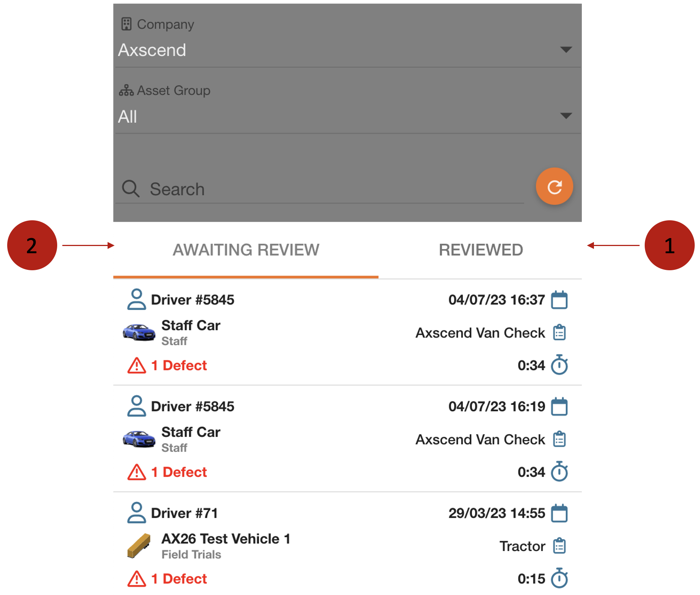The height and width of the screenshot is (595, 700).
Task: Click the driver profile icon for Driver #71
Action: [137, 512]
